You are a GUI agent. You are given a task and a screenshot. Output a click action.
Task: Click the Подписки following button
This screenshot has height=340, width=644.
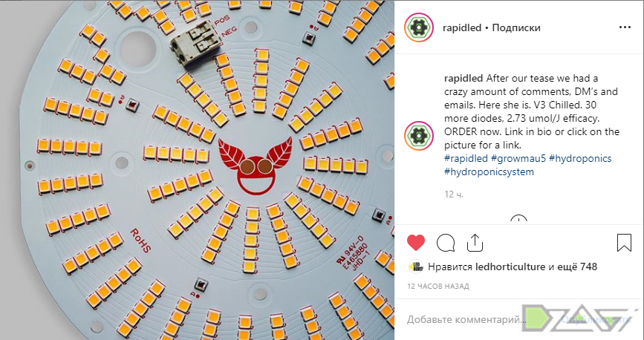click(516, 28)
